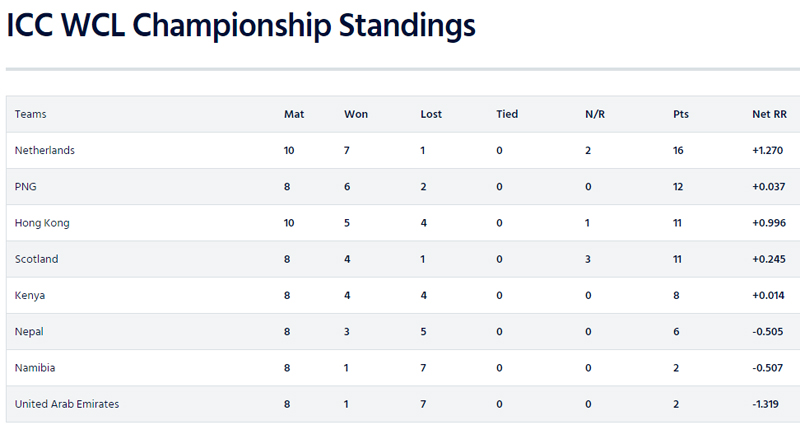
Task: Click the Tied column header
Action: click(507, 114)
